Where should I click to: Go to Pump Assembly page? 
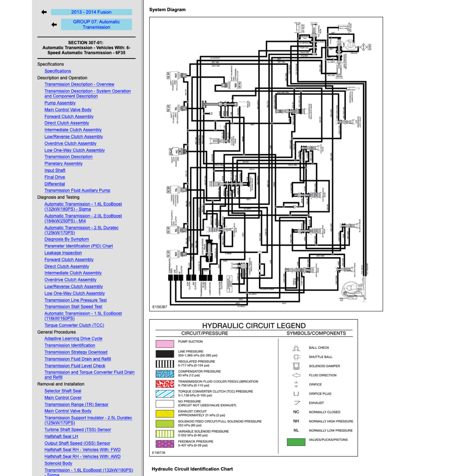click(60, 103)
